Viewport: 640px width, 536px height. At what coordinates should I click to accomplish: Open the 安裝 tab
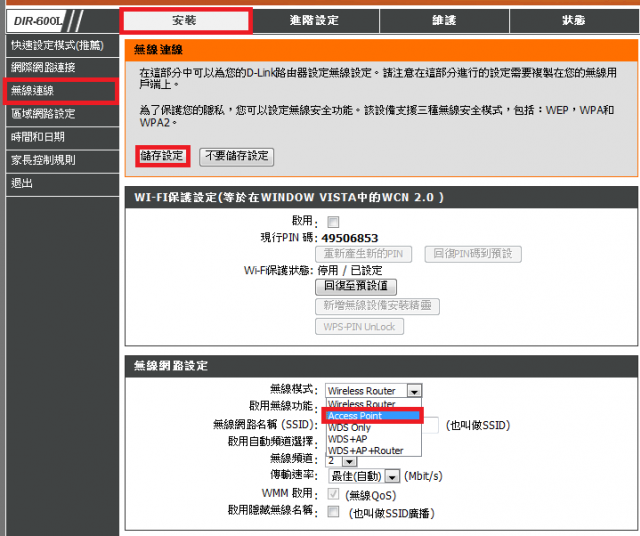click(x=186, y=20)
